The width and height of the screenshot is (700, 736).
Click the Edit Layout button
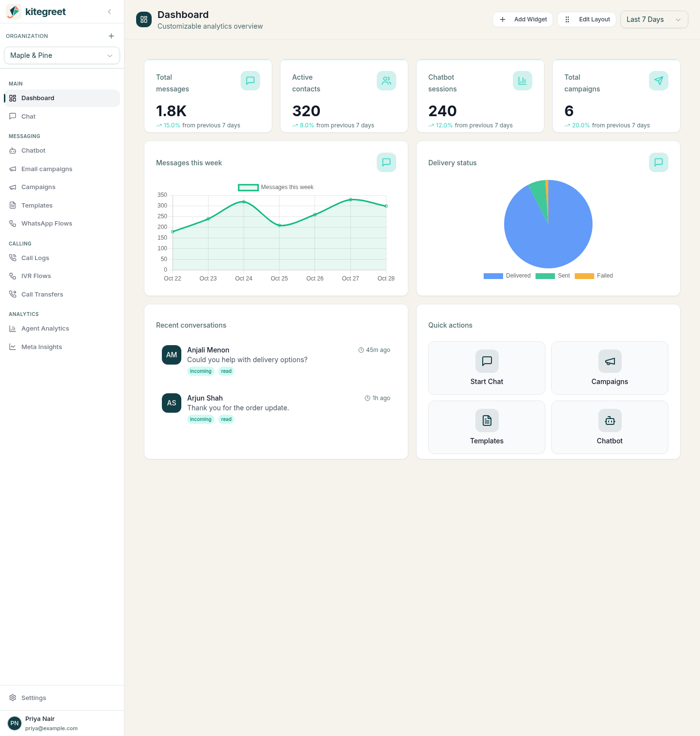pyautogui.click(x=587, y=19)
